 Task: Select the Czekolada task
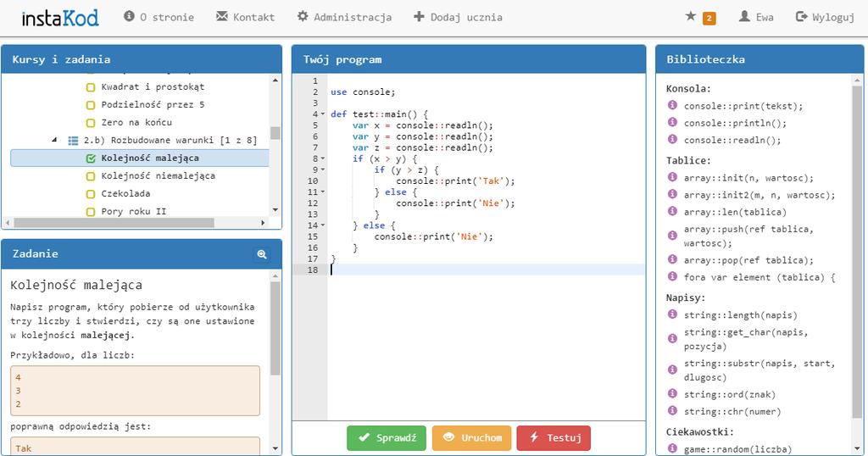(x=125, y=194)
